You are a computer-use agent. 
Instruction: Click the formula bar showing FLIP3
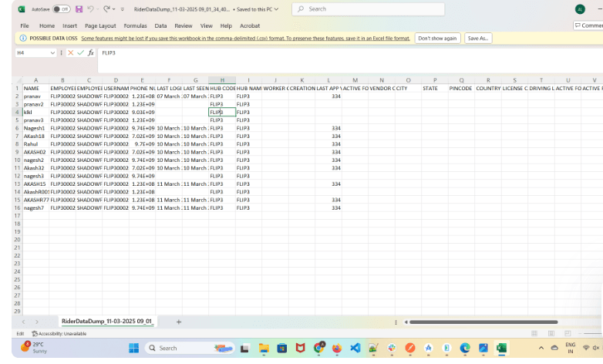tap(350, 59)
